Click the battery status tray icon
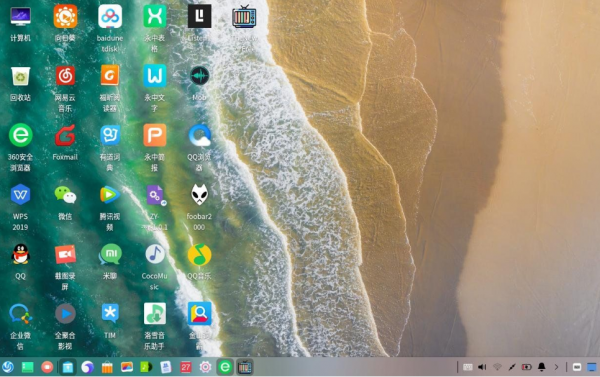Screen dimensions: 600x377 (527, 367)
